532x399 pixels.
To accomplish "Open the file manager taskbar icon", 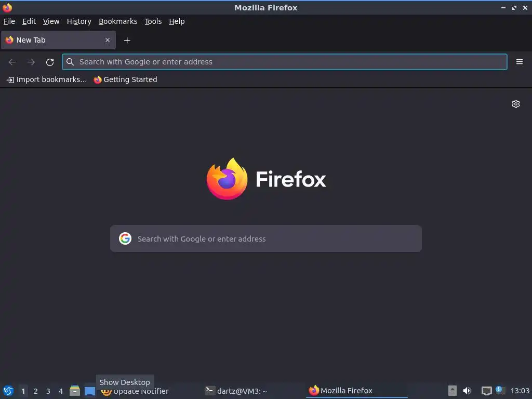I will [x=75, y=391].
